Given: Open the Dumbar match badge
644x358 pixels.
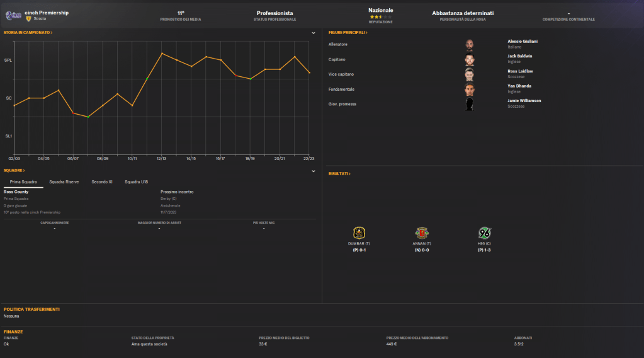Looking at the screenshot, I should coord(359,233).
